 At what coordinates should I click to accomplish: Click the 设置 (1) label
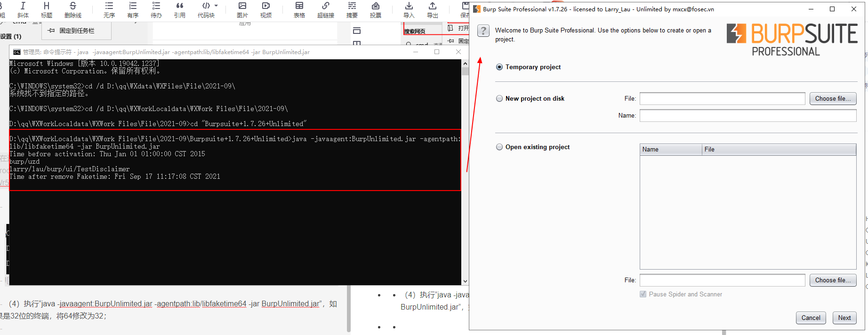10,36
